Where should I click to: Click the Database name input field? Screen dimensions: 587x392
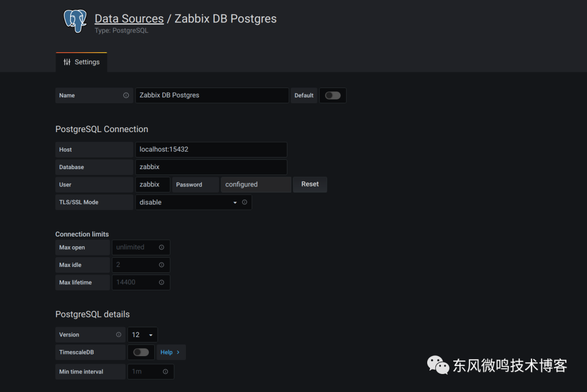pos(211,167)
